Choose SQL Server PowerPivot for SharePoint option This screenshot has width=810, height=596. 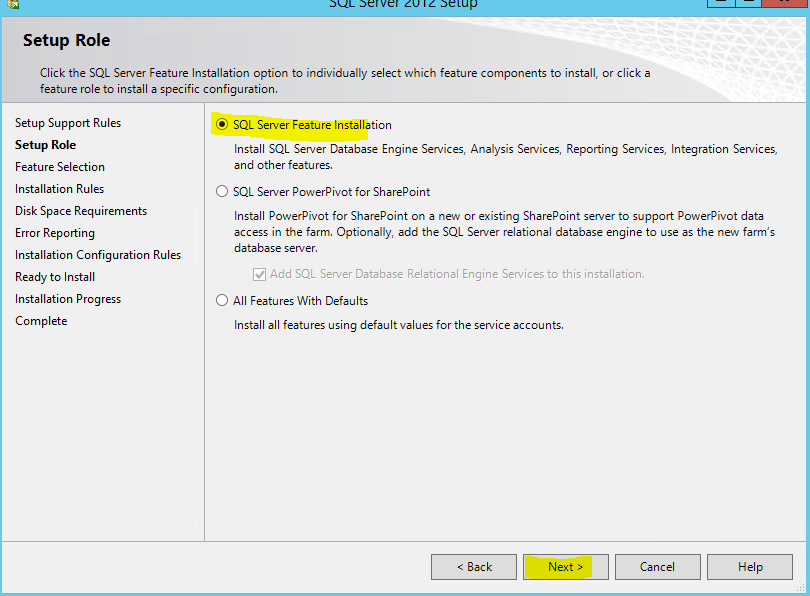[222, 192]
